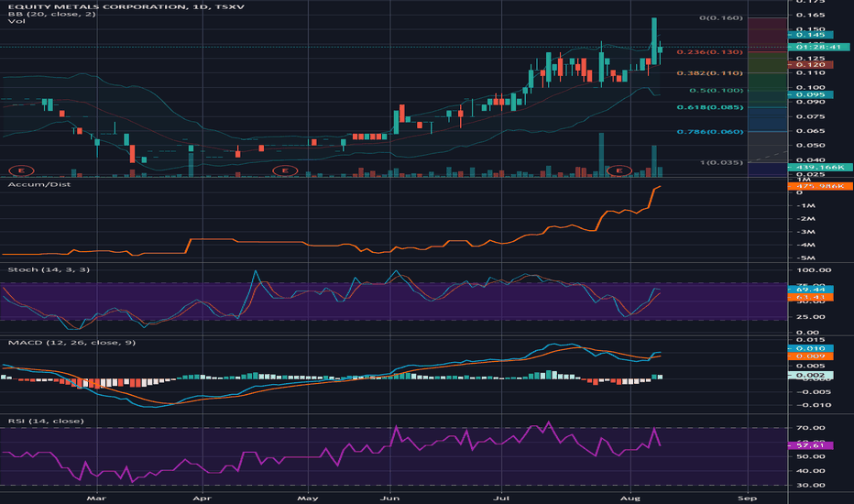Viewport: 854px width, 504px height.
Task: Click the blue Fibonacci zone below 0.618(0.085)
Action: click(x=767, y=119)
